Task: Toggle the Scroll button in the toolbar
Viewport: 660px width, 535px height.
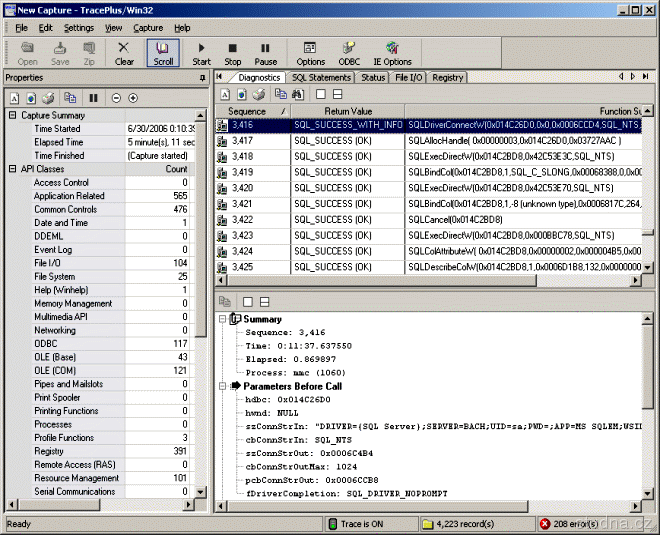Action: (x=163, y=52)
